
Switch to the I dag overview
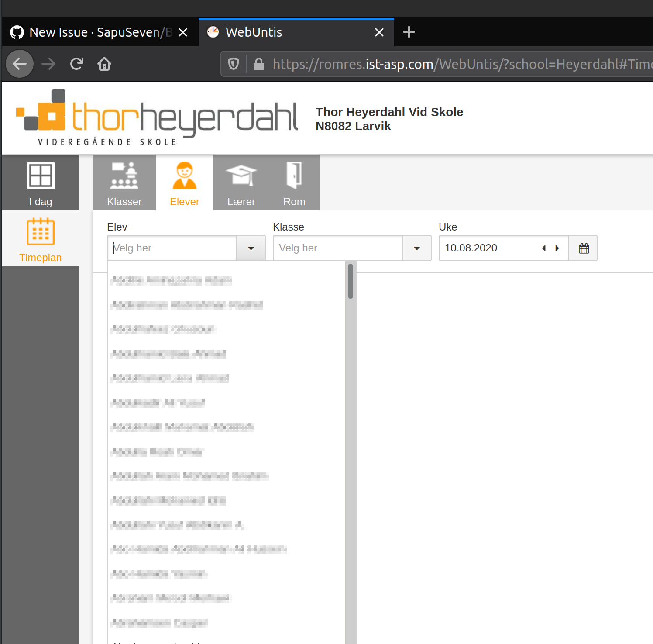coord(40,183)
